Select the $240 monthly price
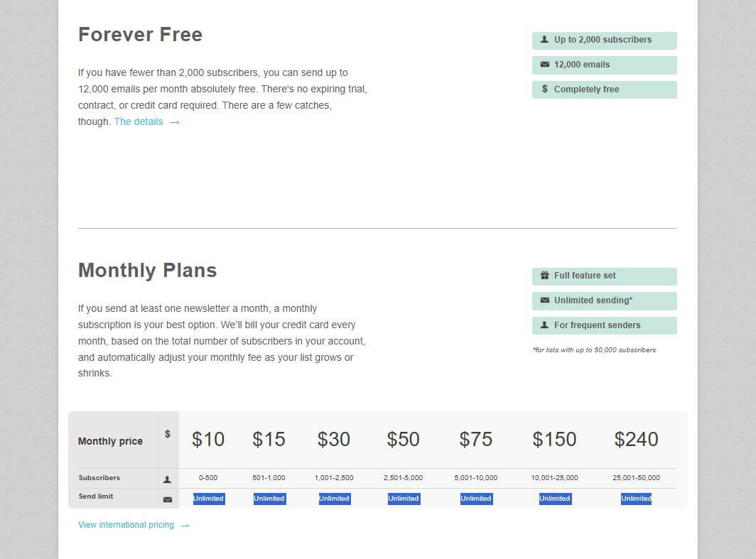 (636, 440)
